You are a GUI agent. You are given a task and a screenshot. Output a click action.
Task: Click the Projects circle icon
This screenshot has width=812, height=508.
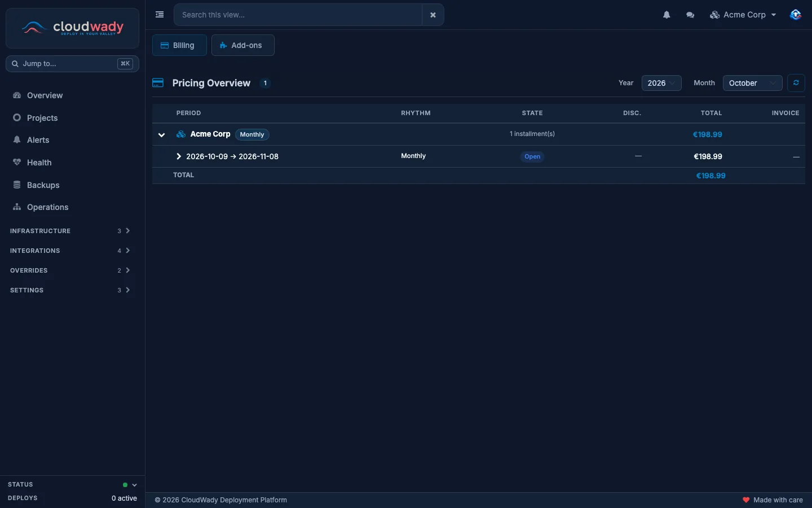click(17, 117)
